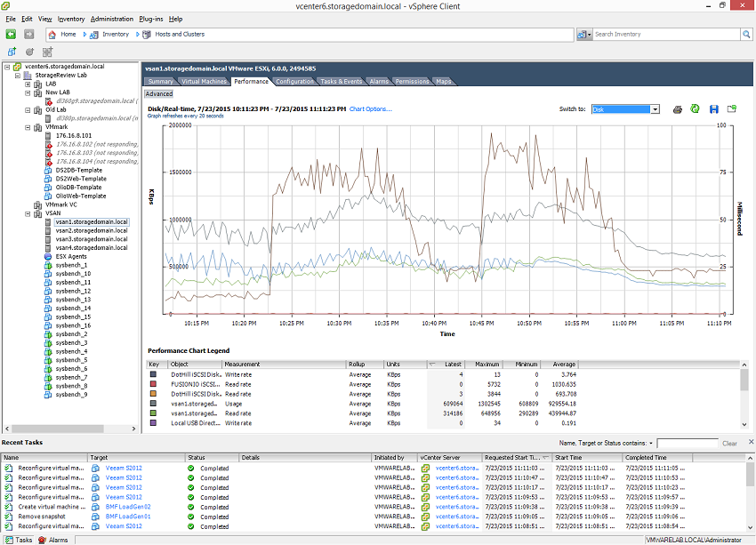The width and height of the screenshot is (756, 545).
Task: Sort recent tasks by the Status column header
Action: [213, 457]
